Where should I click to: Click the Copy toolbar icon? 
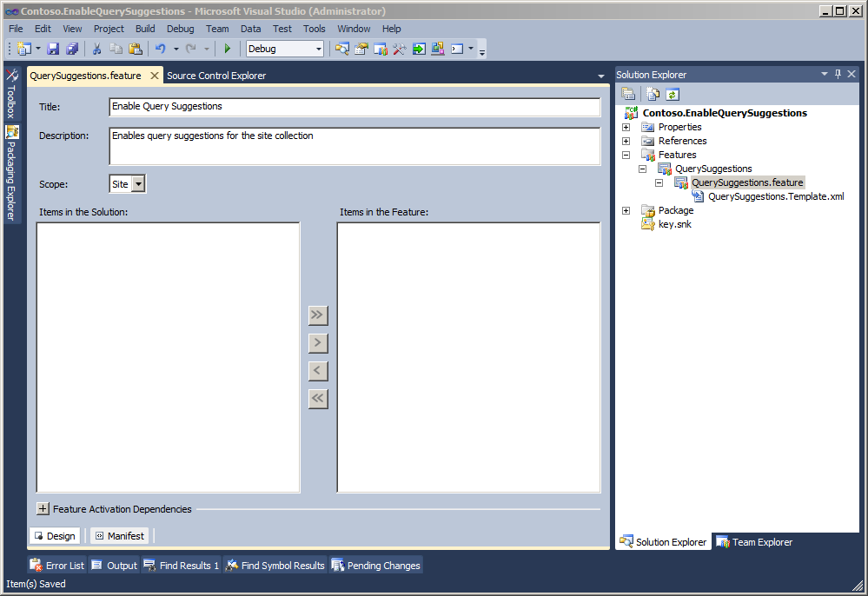116,49
